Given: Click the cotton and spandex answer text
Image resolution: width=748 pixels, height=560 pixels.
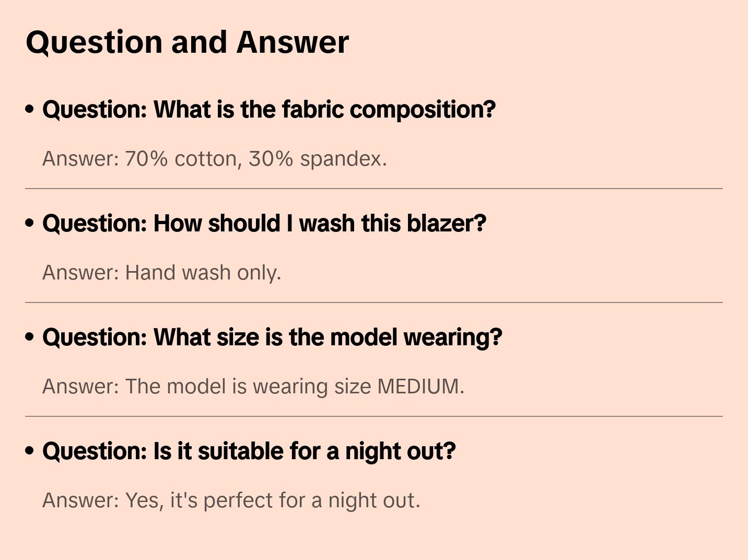Looking at the screenshot, I should [214, 159].
